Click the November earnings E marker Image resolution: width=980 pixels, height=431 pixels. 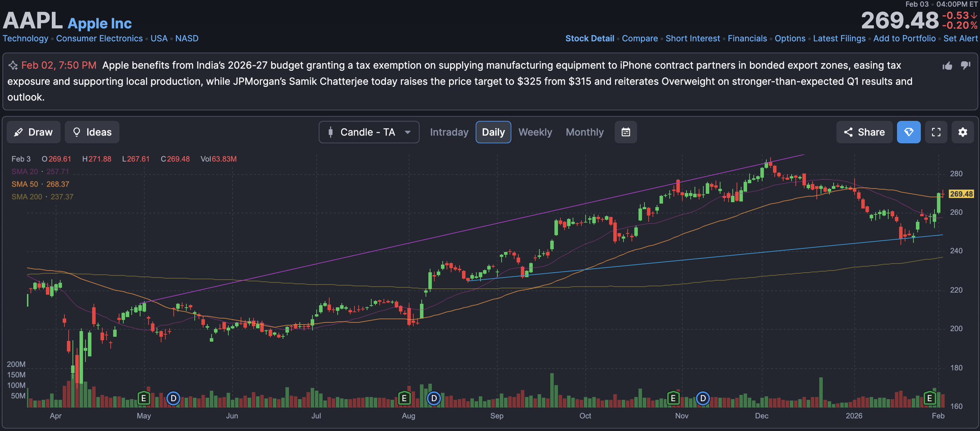(x=673, y=398)
